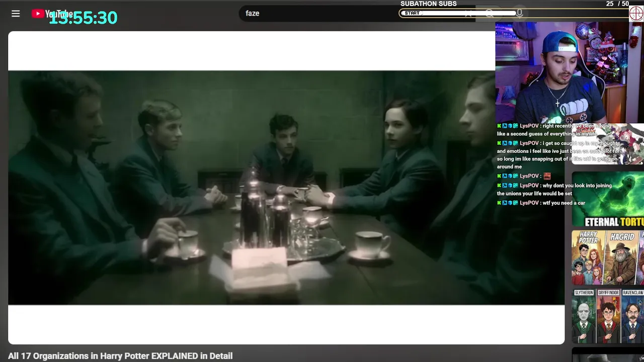Click the chat message starting 'i get so caught up'
Image resolution: width=644 pixels, height=362 pixels.
tap(558, 155)
